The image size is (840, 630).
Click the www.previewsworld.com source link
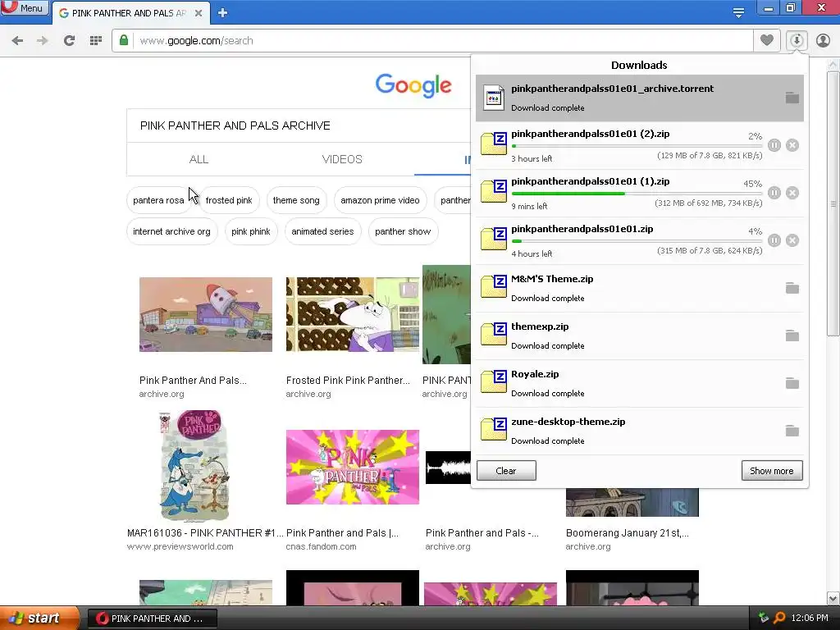180,546
